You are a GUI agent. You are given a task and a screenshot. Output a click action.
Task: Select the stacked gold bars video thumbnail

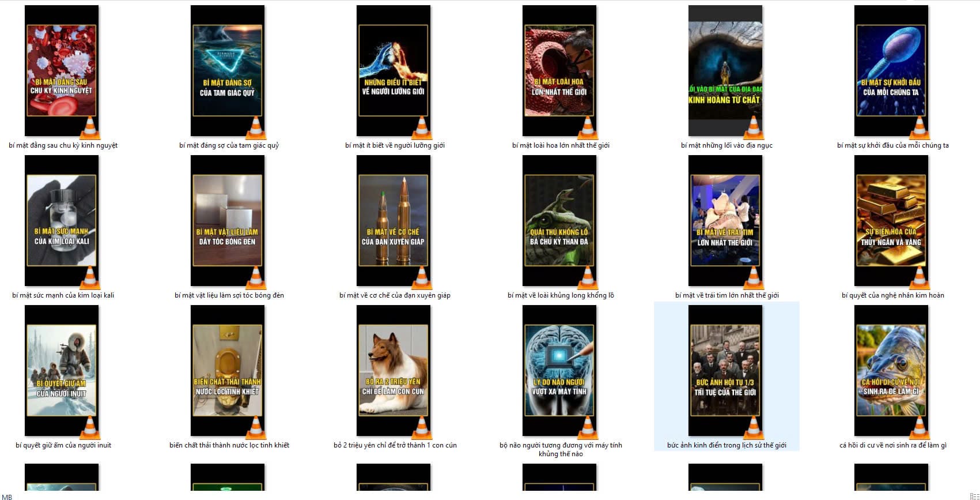(891, 221)
